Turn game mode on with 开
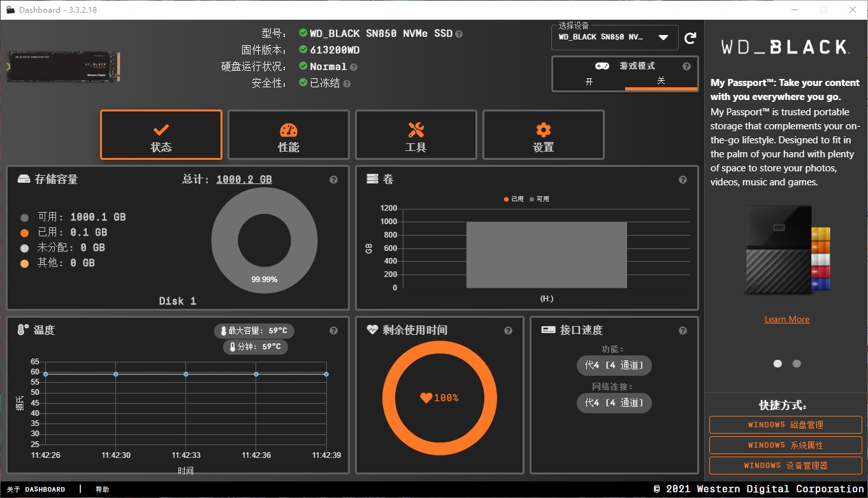The width and height of the screenshot is (868, 498). 589,82
